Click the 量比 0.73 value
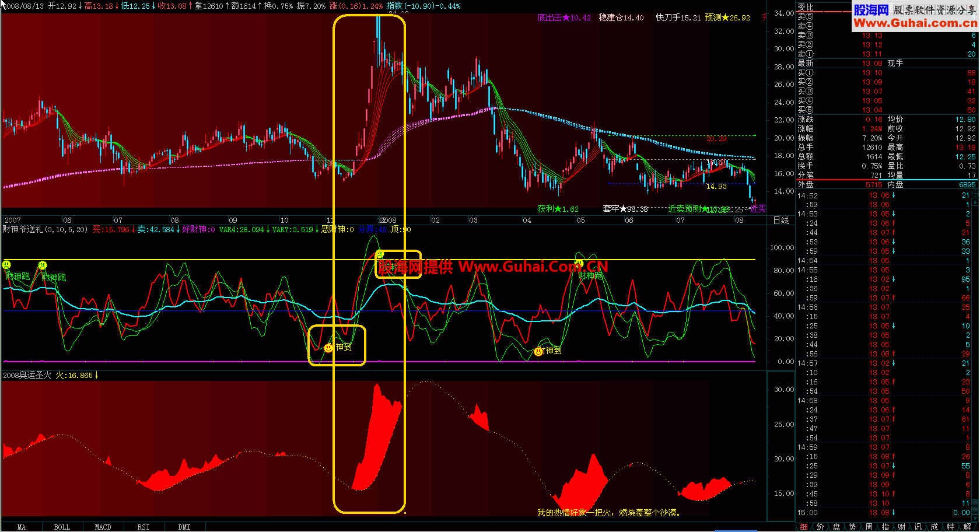 968,166
